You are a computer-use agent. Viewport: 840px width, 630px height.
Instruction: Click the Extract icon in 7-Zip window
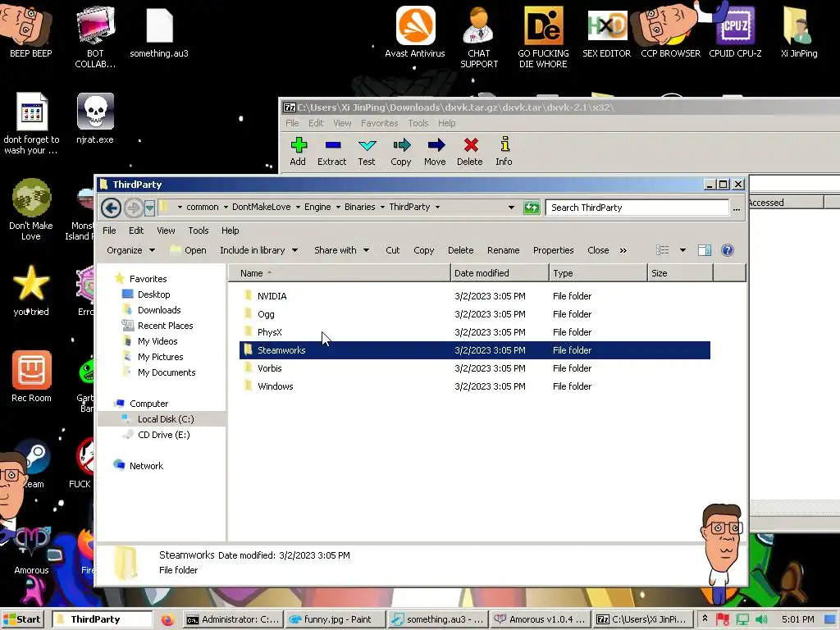pyautogui.click(x=332, y=145)
